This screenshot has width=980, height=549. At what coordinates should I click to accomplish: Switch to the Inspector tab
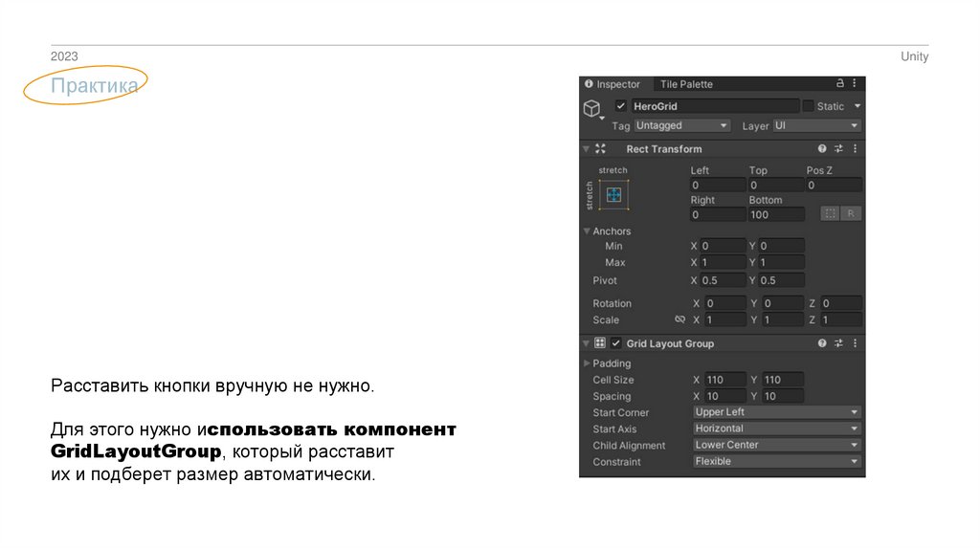point(612,84)
